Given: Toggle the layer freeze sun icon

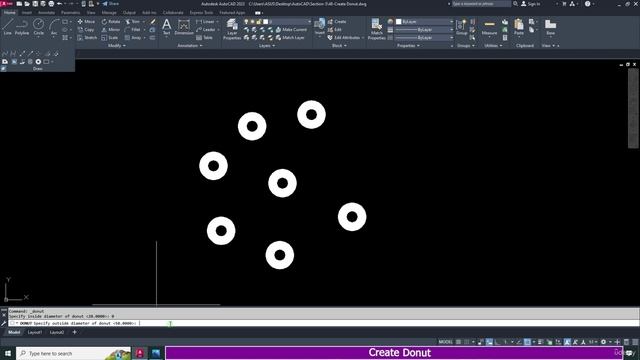Looking at the screenshot, I should click(x=252, y=21).
